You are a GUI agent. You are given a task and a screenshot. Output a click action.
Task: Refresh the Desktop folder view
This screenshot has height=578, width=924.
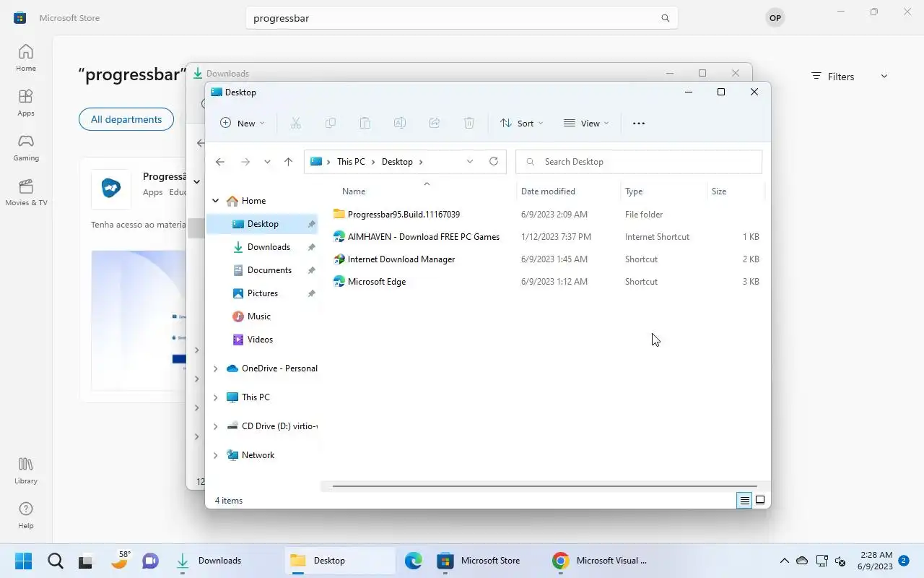click(x=494, y=161)
